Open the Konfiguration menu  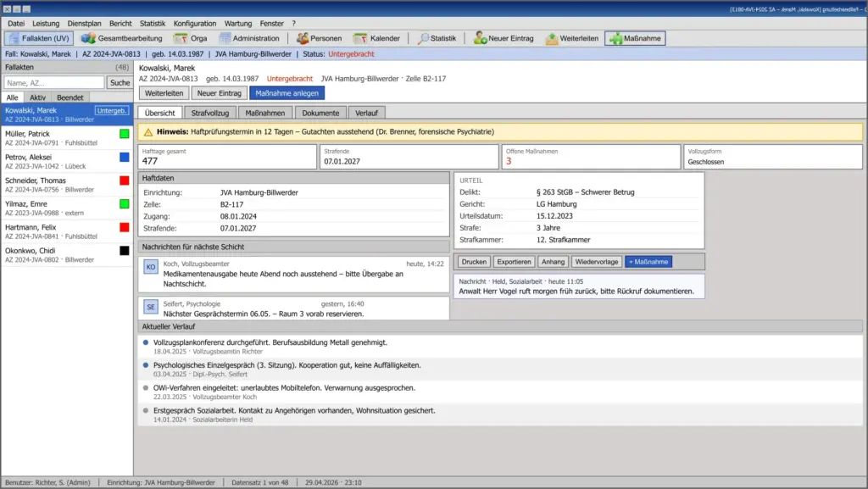195,23
